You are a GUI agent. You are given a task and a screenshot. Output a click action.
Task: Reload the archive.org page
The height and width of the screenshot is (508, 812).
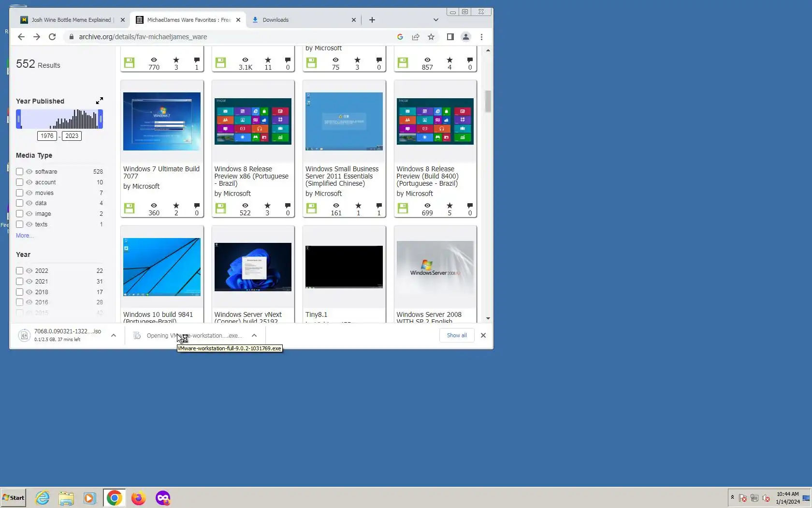52,37
